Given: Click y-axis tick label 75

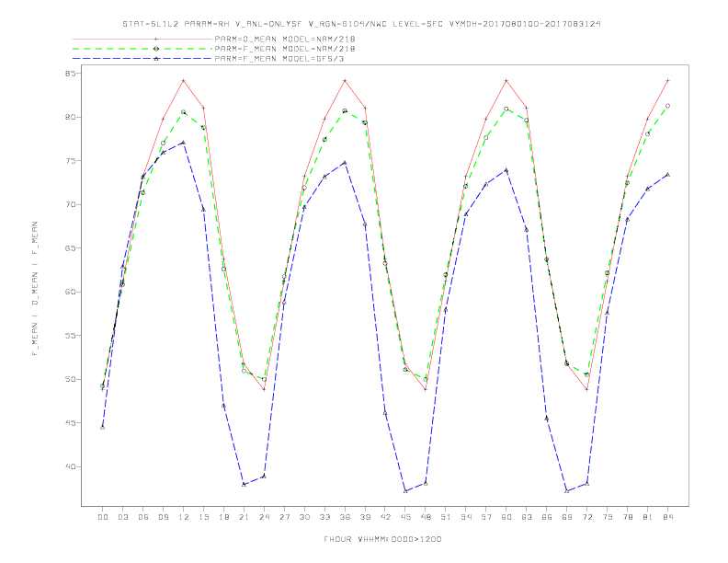Looking at the screenshot, I should point(71,161).
